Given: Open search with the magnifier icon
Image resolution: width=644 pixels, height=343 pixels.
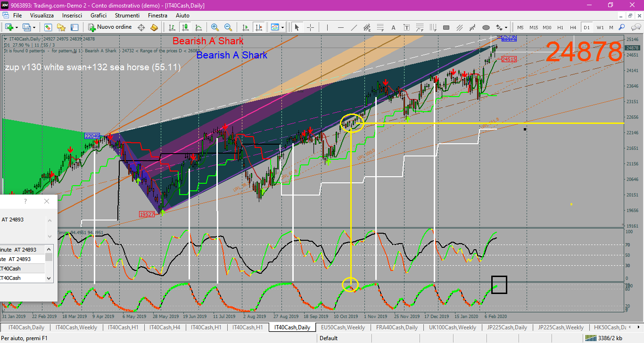Looking at the screenshot, I should 622,27.
